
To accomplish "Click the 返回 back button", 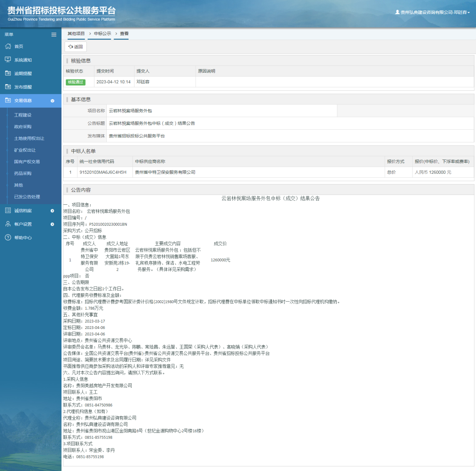I will [75, 47].
